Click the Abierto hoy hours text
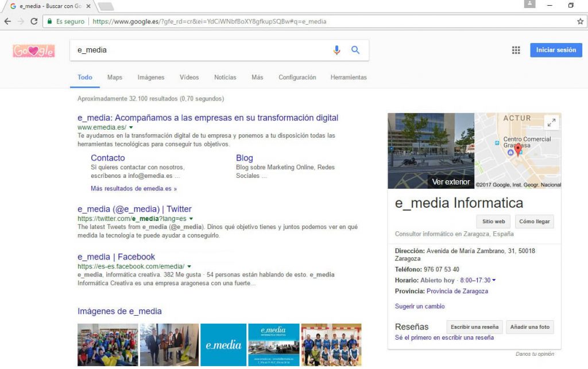This screenshot has height=369, width=588. click(x=437, y=280)
